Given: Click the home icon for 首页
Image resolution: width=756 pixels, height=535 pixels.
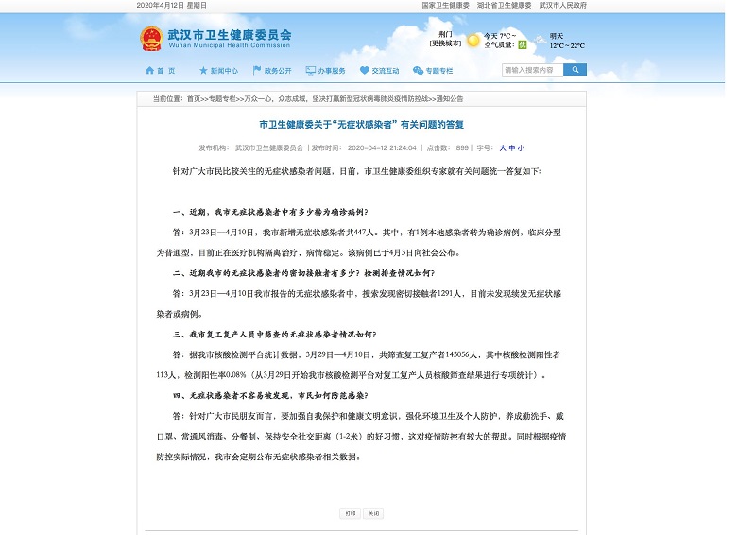Looking at the screenshot, I should pyautogui.click(x=149, y=71).
